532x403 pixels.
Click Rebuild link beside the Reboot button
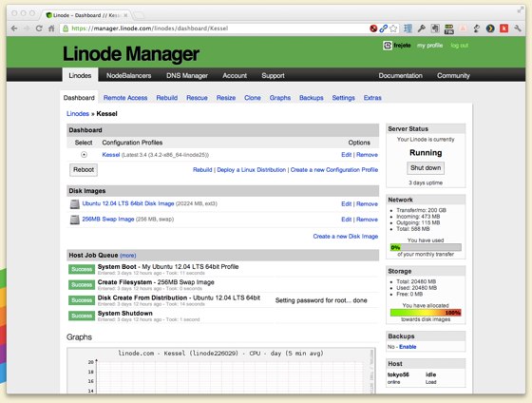[202, 170]
